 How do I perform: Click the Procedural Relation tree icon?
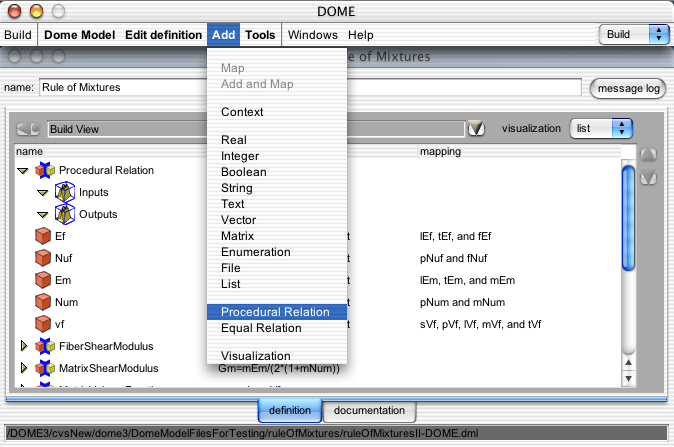[45, 170]
